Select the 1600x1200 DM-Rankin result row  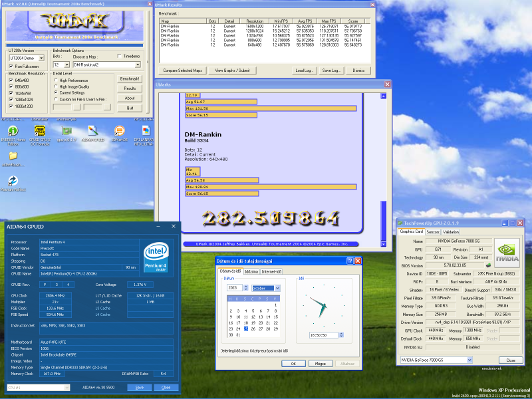(265, 26)
